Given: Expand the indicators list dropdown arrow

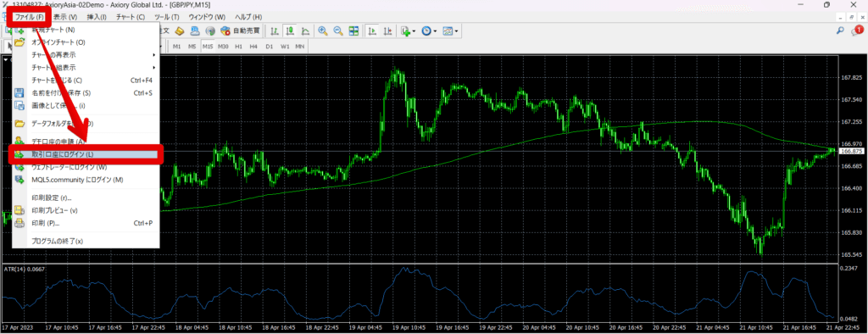Looking at the screenshot, I should coord(414,31).
